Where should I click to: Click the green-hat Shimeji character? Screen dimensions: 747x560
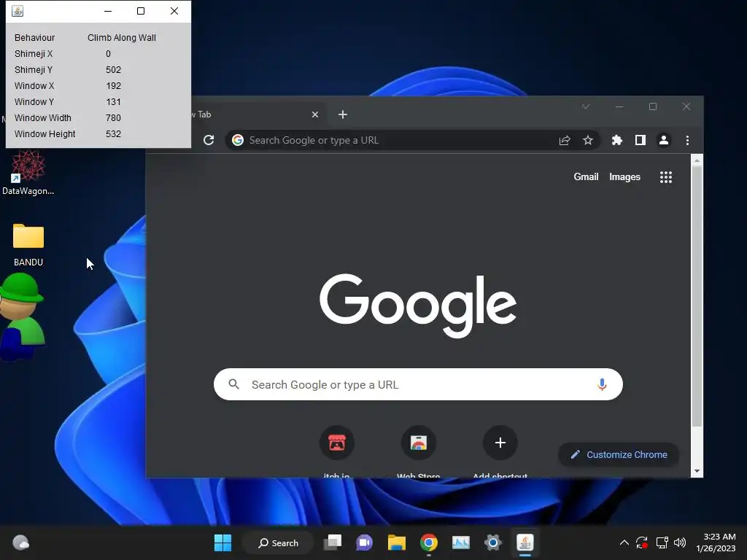22,316
